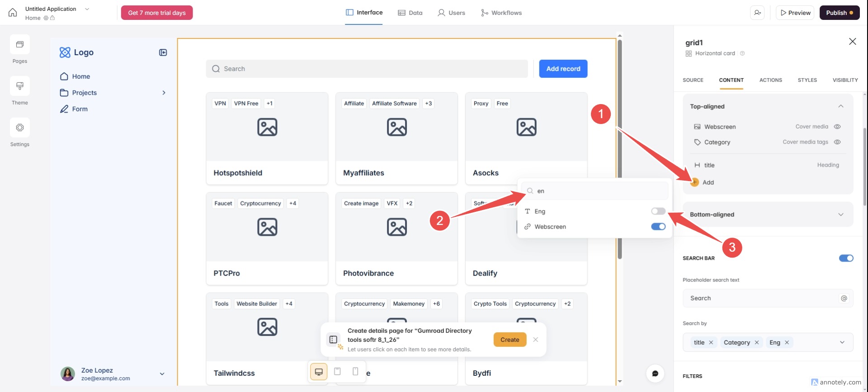Open the Workflows tab
The height and width of the screenshot is (392, 868).
click(x=501, y=13)
